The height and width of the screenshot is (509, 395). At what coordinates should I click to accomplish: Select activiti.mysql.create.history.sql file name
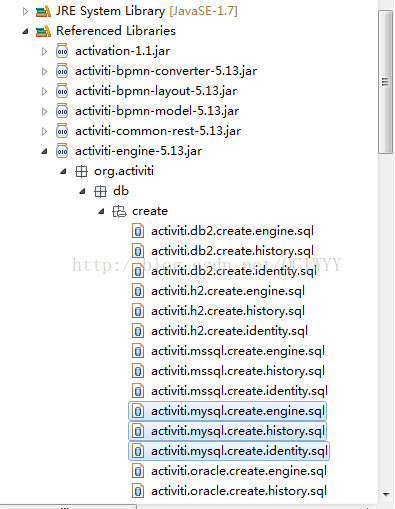tap(238, 431)
